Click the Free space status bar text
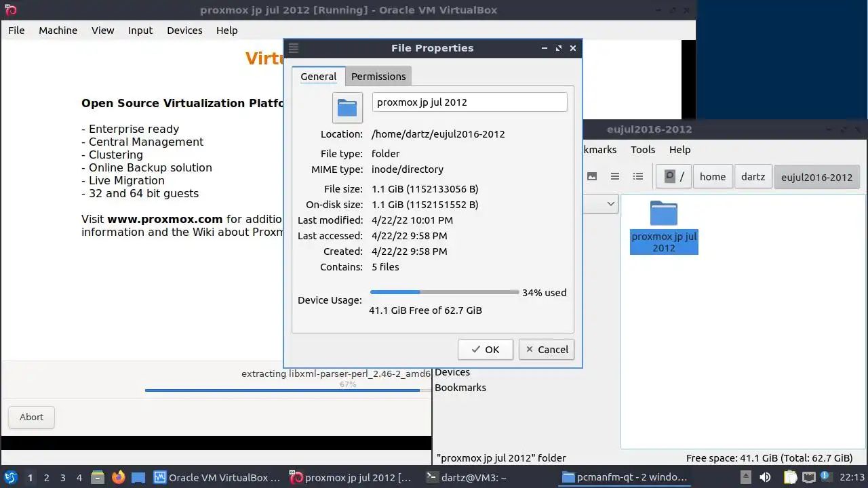The width and height of the screenshot is (868, 488). 769,458
